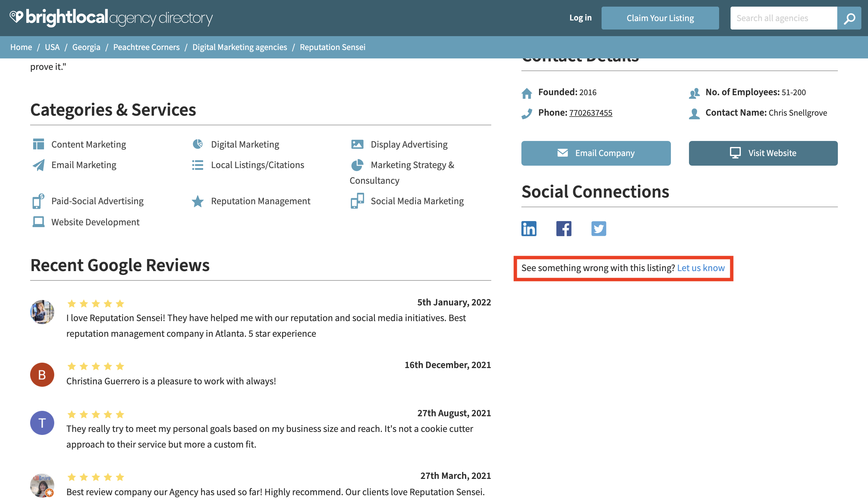Click the Email Company button label
The width and height of the screenshot is (868, 503).
click(605, 153)
